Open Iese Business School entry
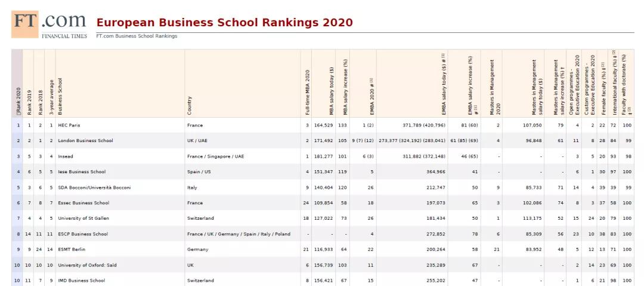 tap(81, 172)
